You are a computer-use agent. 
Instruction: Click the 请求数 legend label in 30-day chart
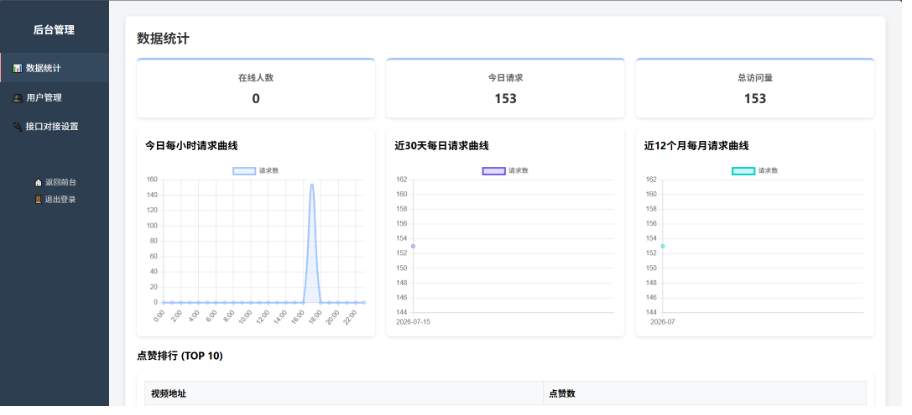click(518, 171)
